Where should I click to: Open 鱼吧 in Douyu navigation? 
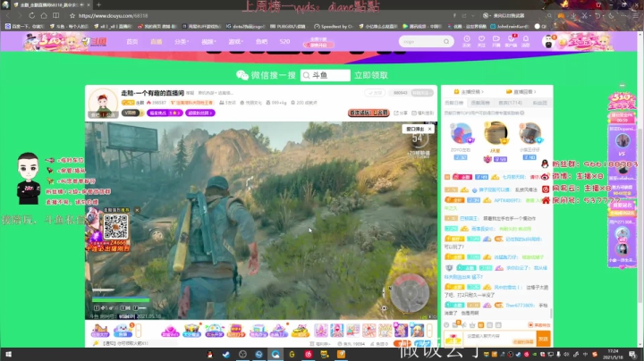click(x=261, y=41)
